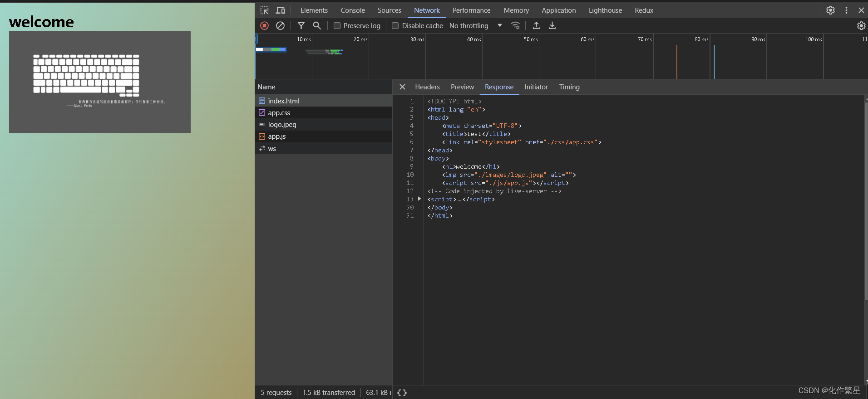This screenshot has width=868, height=399.
Task: Open the customize DevTools three-dot menu
Action: [846, 10]
